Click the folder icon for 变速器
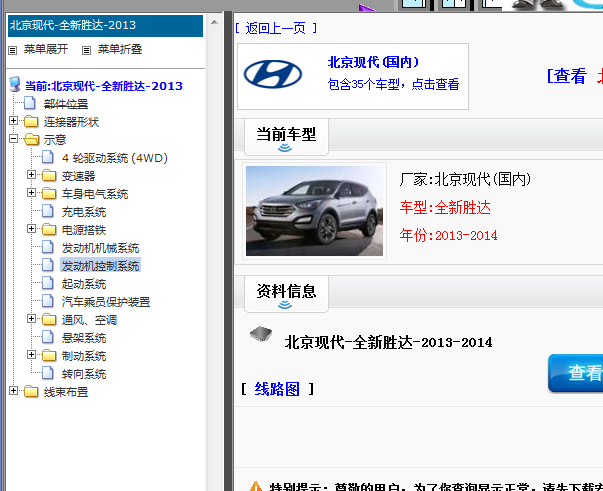This screenshot has width=603, height=491. tap(49, 175)
